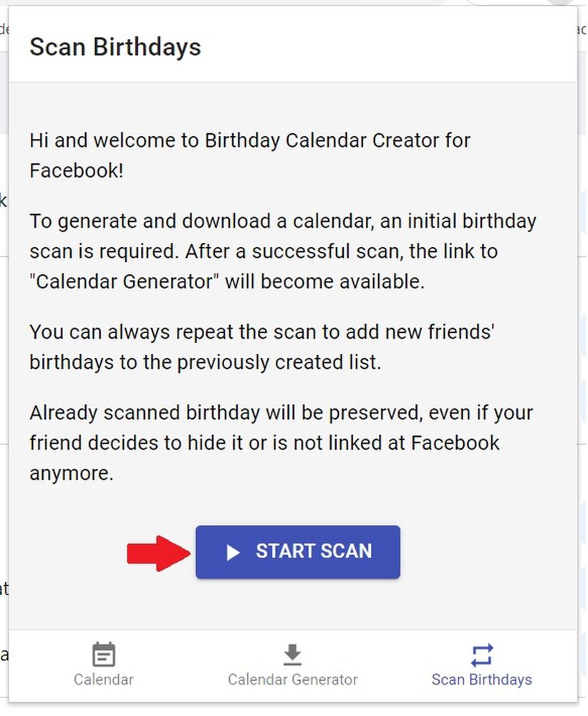Click the Calendar icon in bottom navigation
The width and height of the screenshot is (588, 716).
[104, 654]
